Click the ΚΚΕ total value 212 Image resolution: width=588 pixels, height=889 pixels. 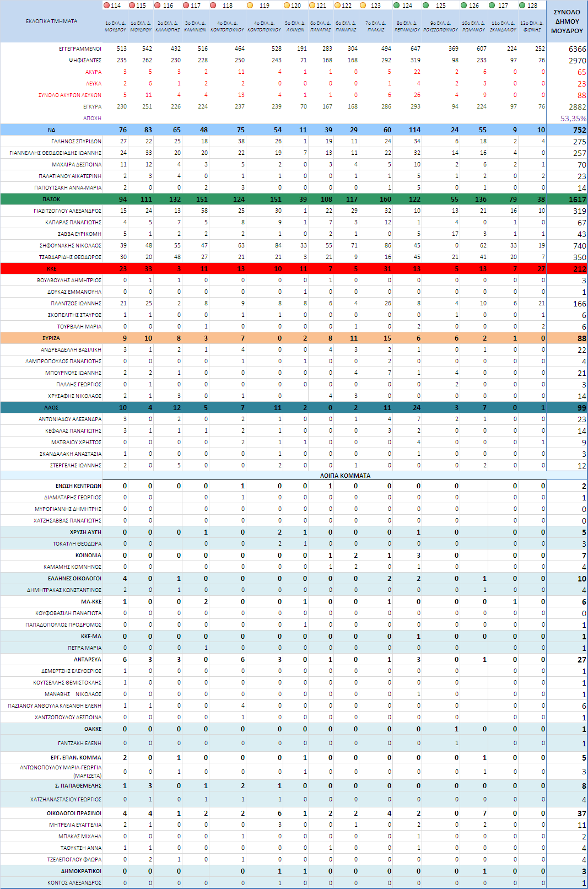pyautogui.click(x=579, y=269)
